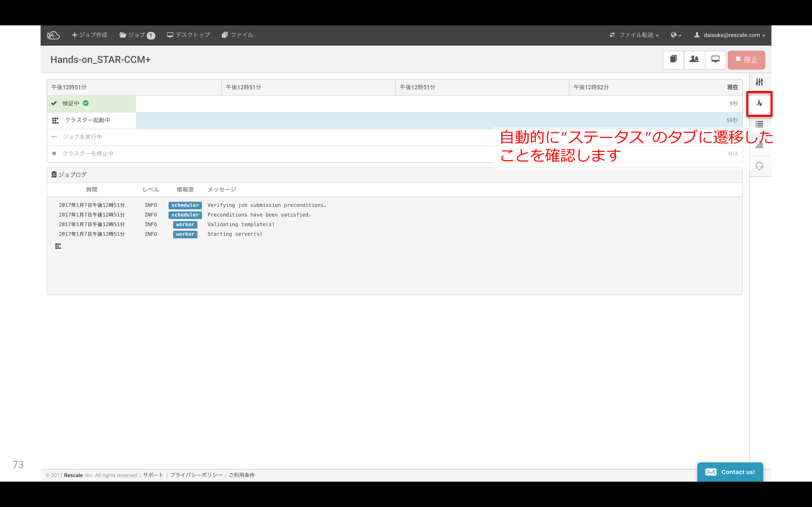Open the ファイル menu item
The width and height of the screenshot is (812, 507).
238,35
